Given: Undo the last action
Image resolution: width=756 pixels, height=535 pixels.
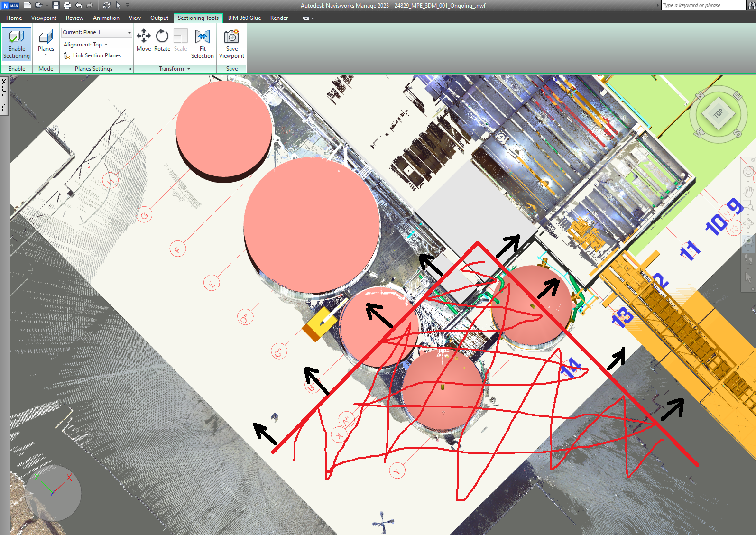Looking at the screenshot, I should 79,5.
